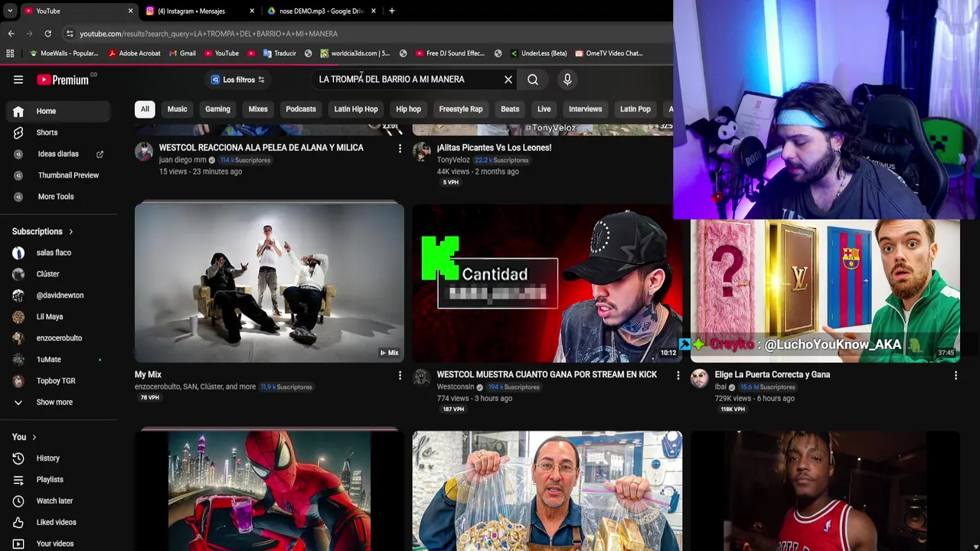The width and height of the screenshot is (980, 551).
Task: Select the All filter chip
Action: click(145, 109)
